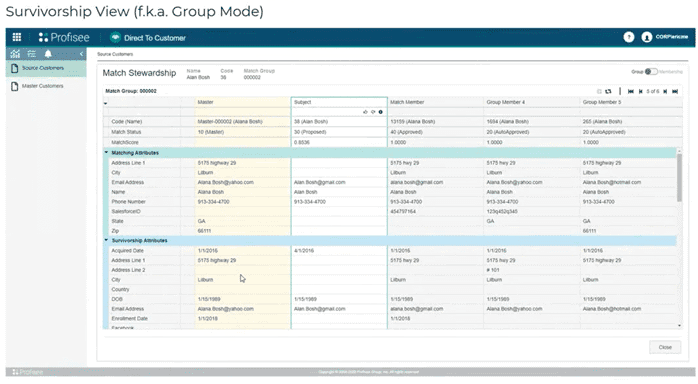Click the Group Member 4 column header
698x384 pixels.
532,102
